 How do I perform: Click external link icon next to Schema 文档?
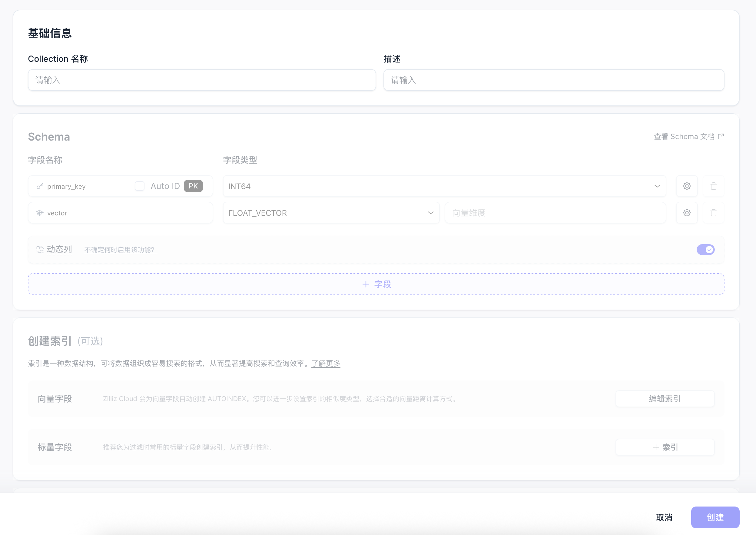721,136
